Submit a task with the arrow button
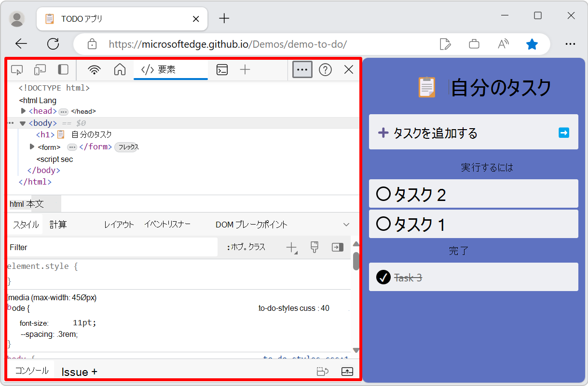588x386 pixels. click(x=563, y=132)
